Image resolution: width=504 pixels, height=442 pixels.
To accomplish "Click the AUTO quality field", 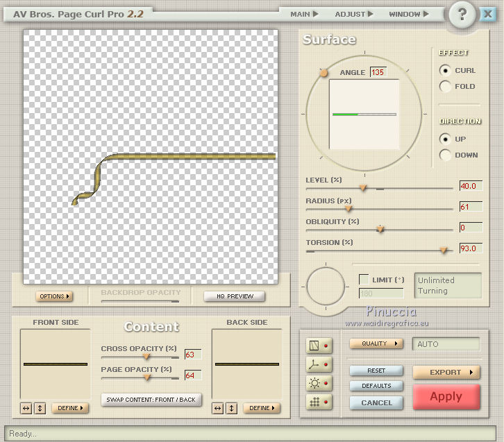I will click(x=446, y=344).
